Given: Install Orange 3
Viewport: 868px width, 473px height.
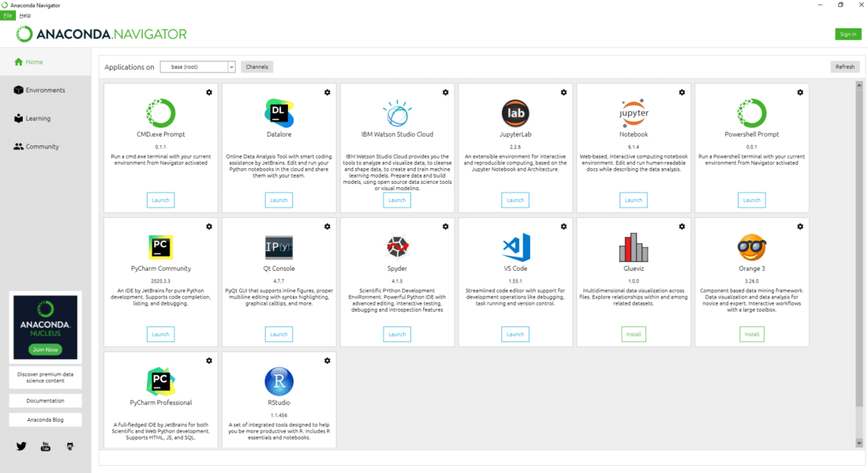Looking at the screenshot, I should point(751,334).
